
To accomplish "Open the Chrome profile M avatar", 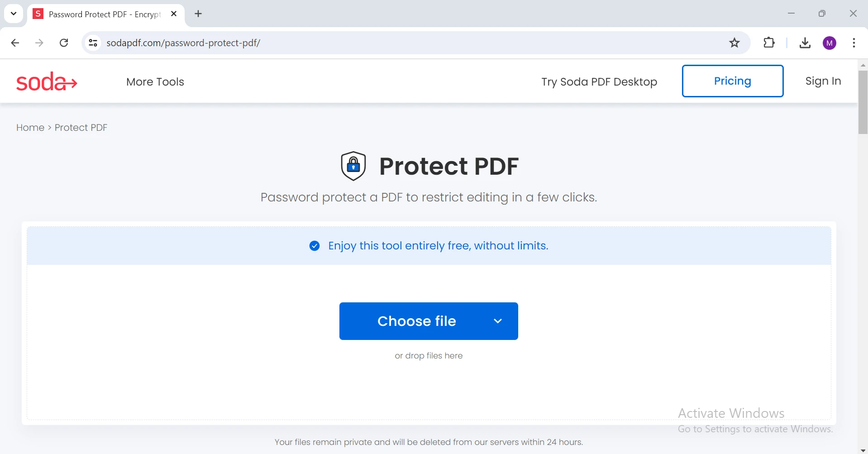I will [x=830, y=43].
